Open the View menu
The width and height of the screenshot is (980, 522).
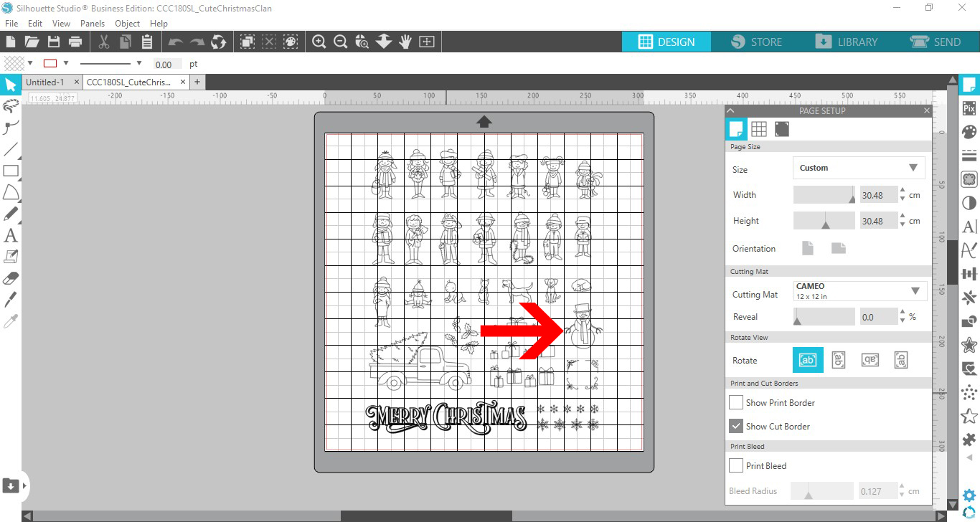pyautogui.click(x=61, y=23)
